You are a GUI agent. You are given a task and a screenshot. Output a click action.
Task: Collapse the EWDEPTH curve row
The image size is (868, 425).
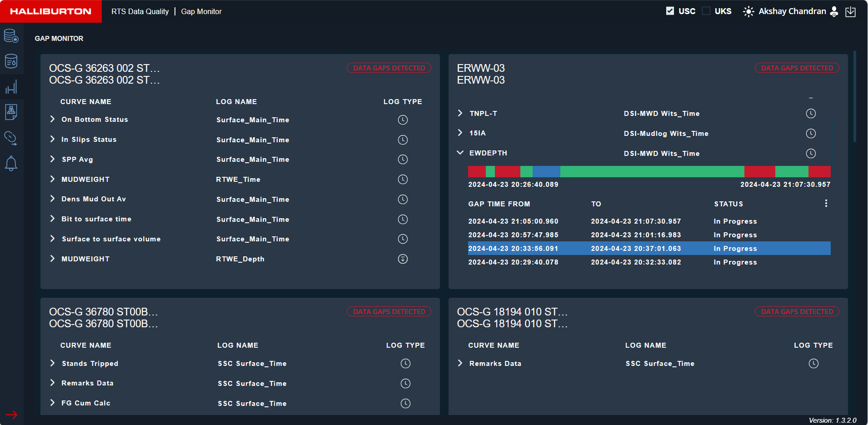pyautogui.click(x=460, y=153)
